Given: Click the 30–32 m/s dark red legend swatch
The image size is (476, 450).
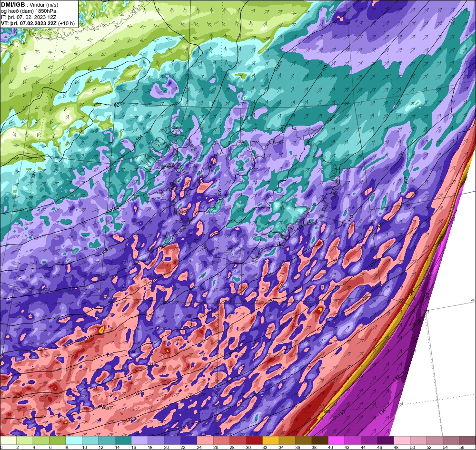Looking at the screenshot, I should pos(254,440).
